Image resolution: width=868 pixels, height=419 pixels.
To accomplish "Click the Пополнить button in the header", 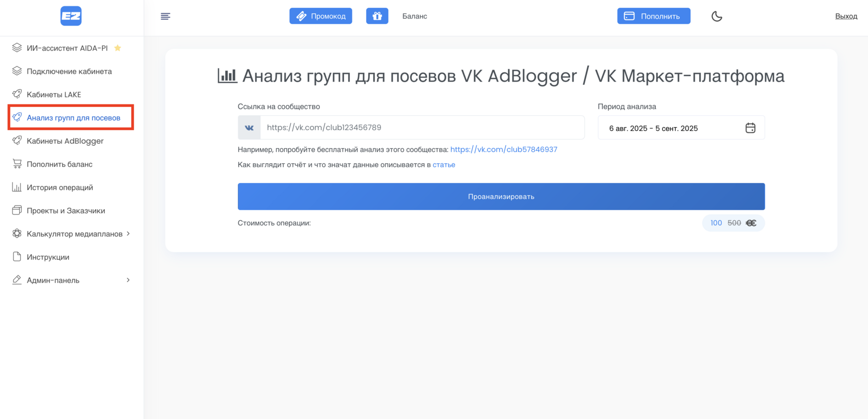I will tap(654, 16).
